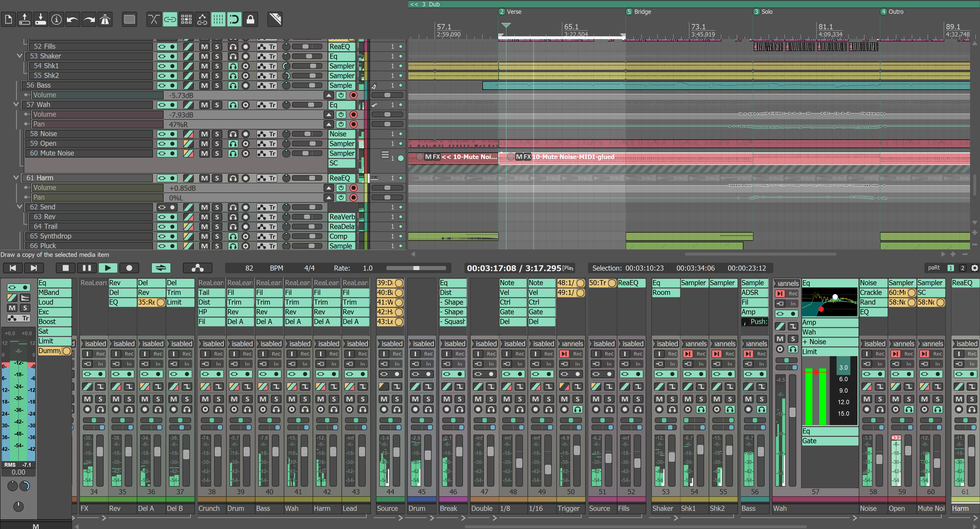Click up-arrow button on Wah Volume envelope
Image resolution: width=980 pixels, height=529 pixels.
pyautogui.click(x=329, y=115)
